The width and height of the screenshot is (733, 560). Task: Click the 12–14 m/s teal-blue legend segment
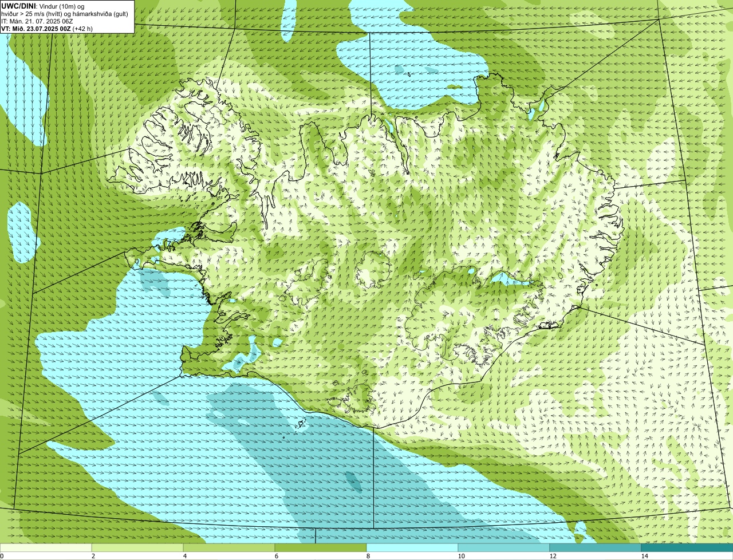pyautogui.click(x=596, y=547)
